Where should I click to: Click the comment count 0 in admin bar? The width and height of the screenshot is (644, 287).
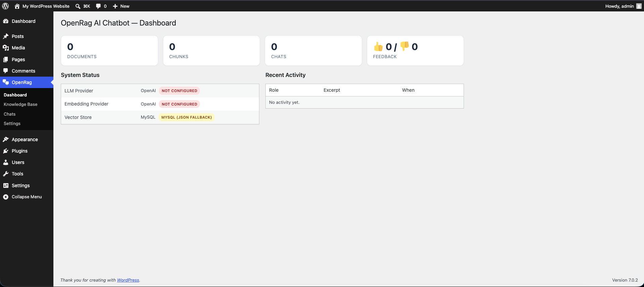click(105, 6)
